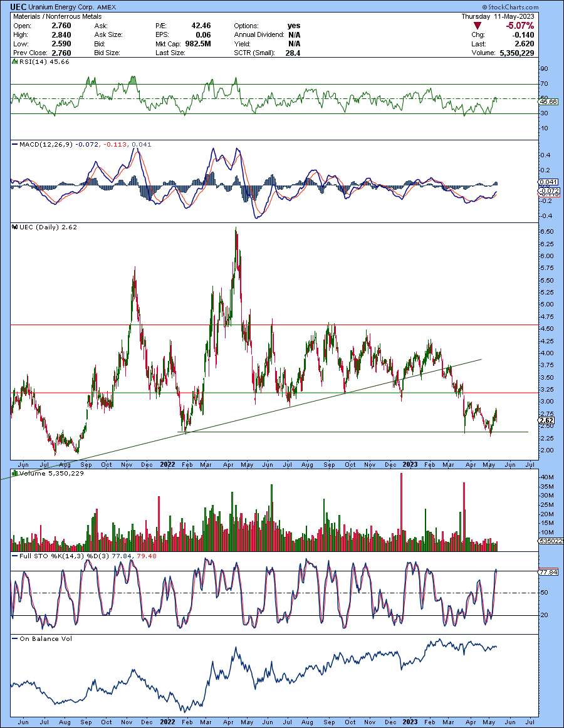This screenshot has width=564, height=728.
Task: Click the StockCharts.com watermark link
Action: [510, 7]
